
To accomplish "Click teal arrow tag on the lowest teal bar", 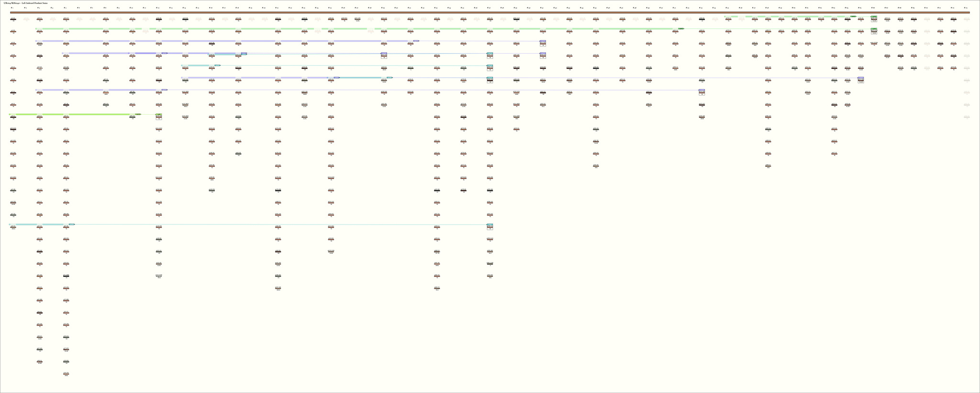I will [72, 224].
